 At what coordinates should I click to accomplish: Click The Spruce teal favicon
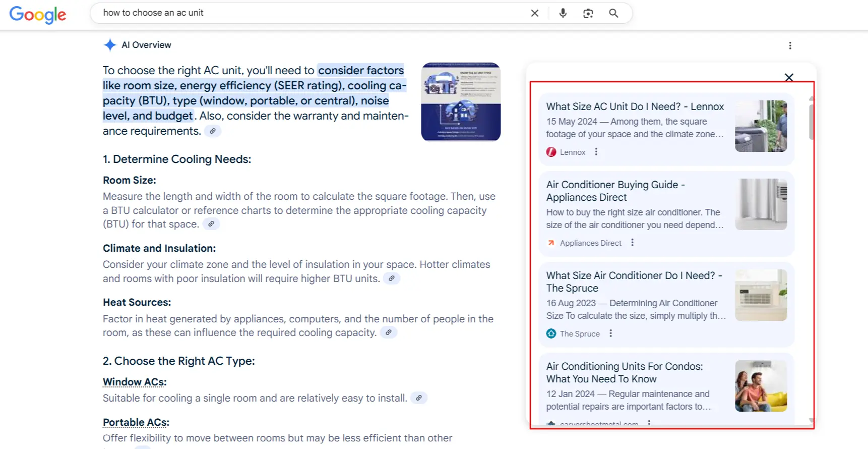[x=551, y=333]
